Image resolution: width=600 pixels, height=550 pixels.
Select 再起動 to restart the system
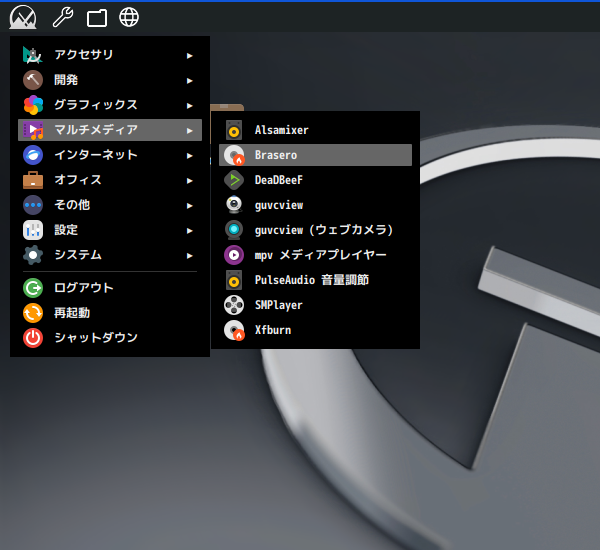click(72, 313)
